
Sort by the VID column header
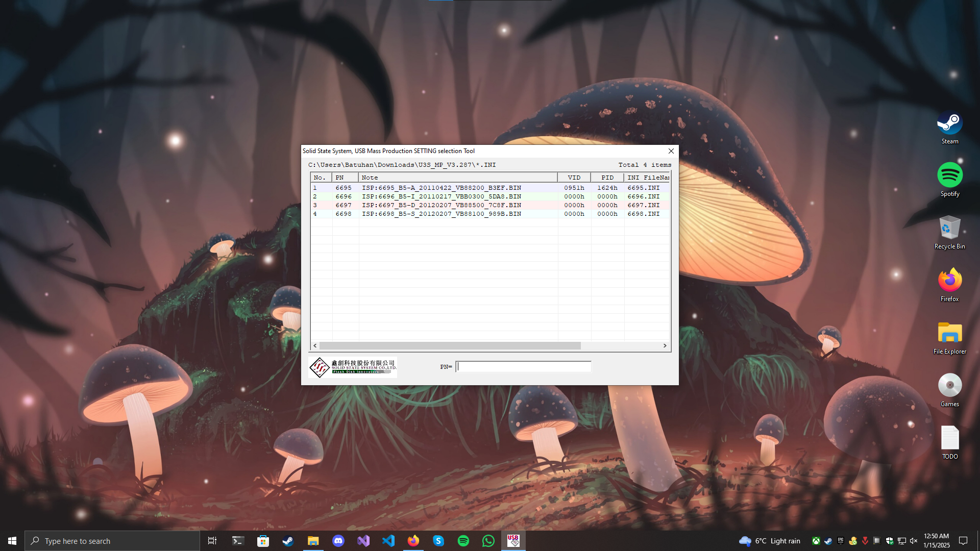[x=574, y=178]
